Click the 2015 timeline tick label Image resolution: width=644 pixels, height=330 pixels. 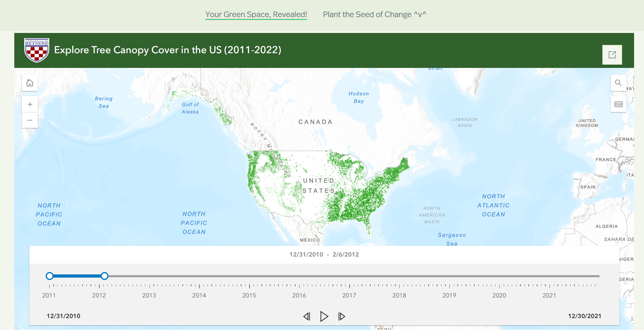pos(249,295)
